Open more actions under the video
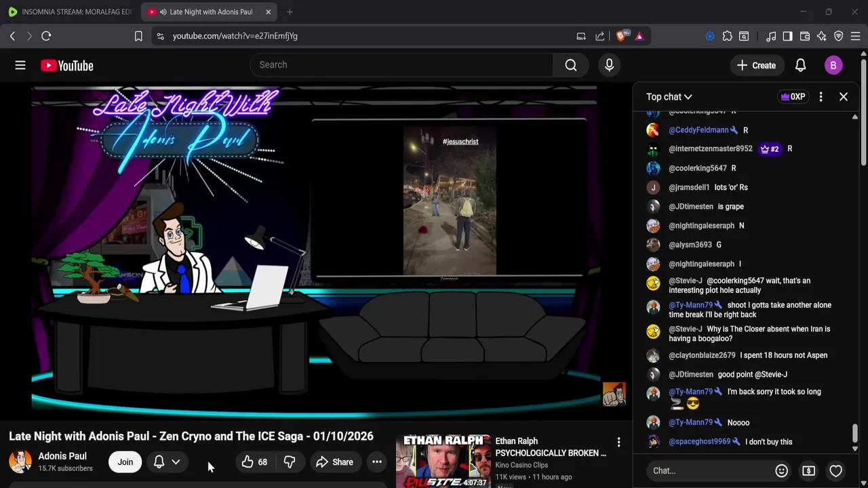 (x=377, y=462)
